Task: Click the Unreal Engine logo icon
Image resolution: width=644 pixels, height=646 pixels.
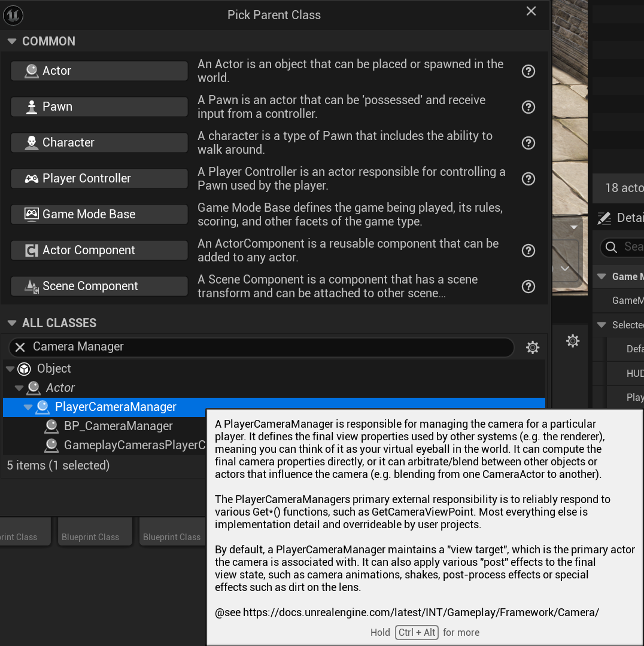Action: (x=13, y=15)
